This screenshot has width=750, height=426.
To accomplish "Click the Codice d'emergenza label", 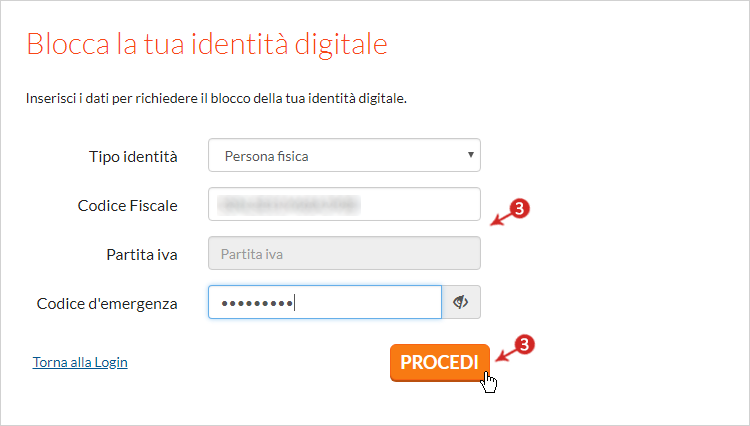I will [x=107, y=304].
